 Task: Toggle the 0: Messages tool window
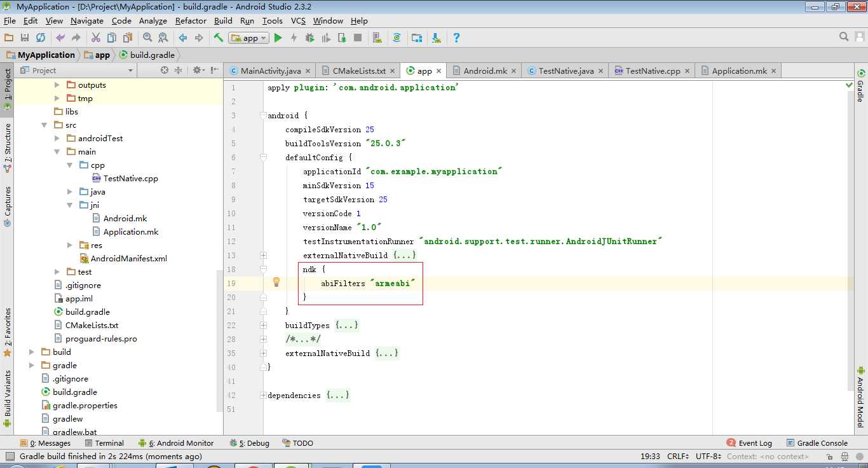tap(44, 443)
